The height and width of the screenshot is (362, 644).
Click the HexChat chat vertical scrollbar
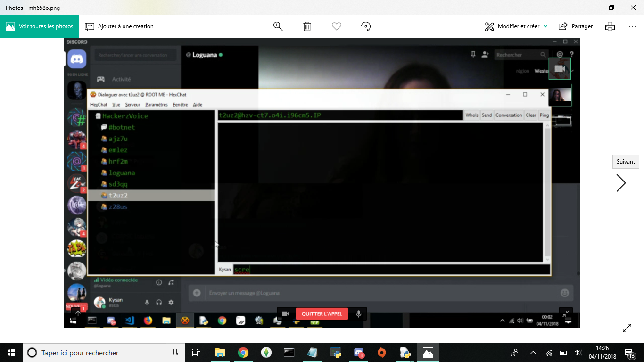click(547, 192)
